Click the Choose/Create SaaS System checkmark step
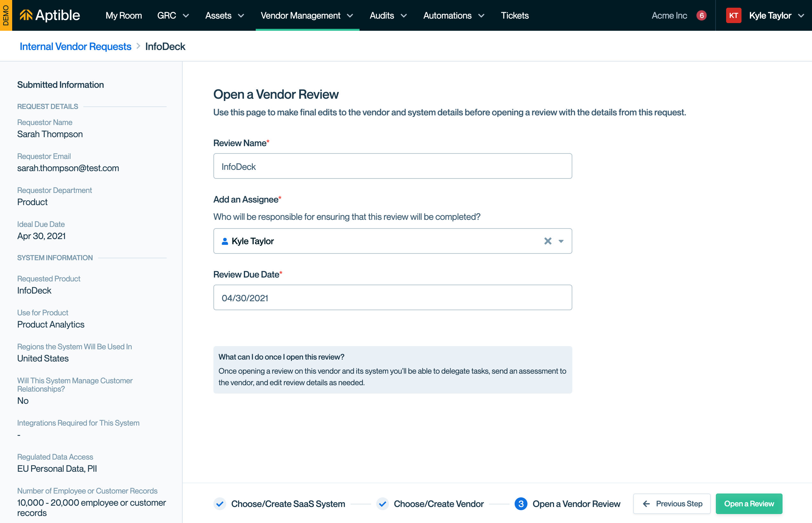This screenshot has width=812, height=523. (220, 504)
